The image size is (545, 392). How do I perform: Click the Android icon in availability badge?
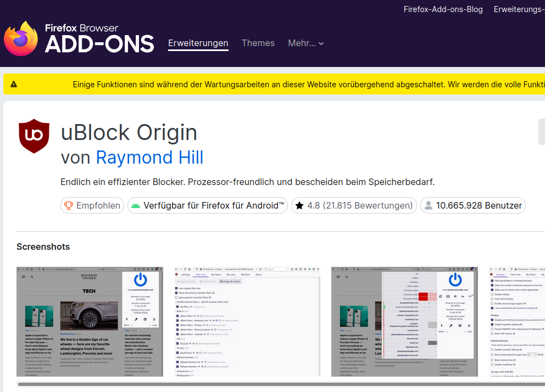coord(136,206)
